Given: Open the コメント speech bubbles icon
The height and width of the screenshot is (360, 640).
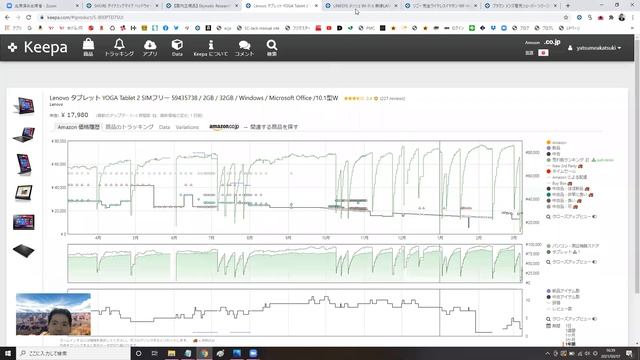Looking at the screenshot, I should pyautogui.click(x=244, y=47).
